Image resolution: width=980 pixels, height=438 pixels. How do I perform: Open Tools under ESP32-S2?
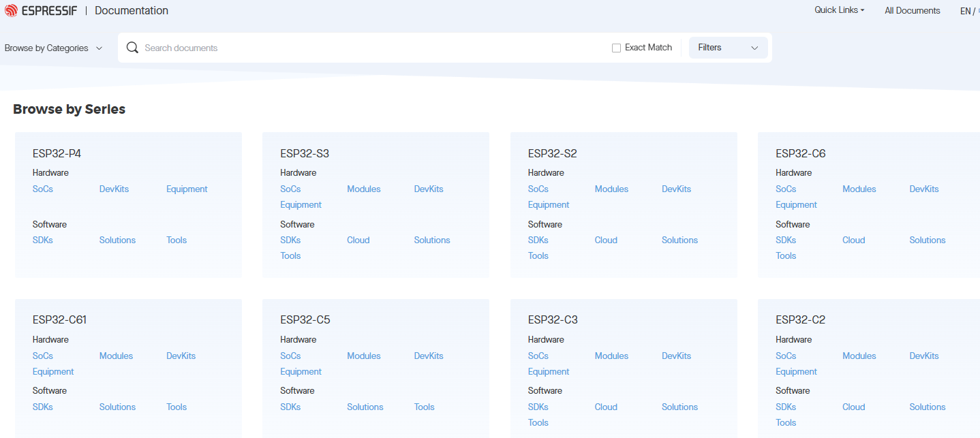click(538, 255)
